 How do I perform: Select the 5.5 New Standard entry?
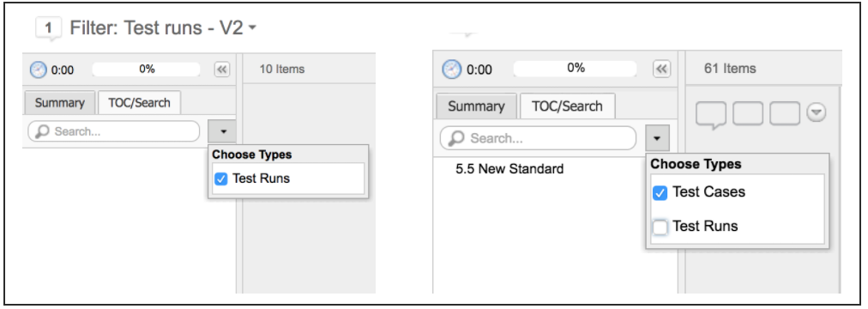(x=509, y=169)
